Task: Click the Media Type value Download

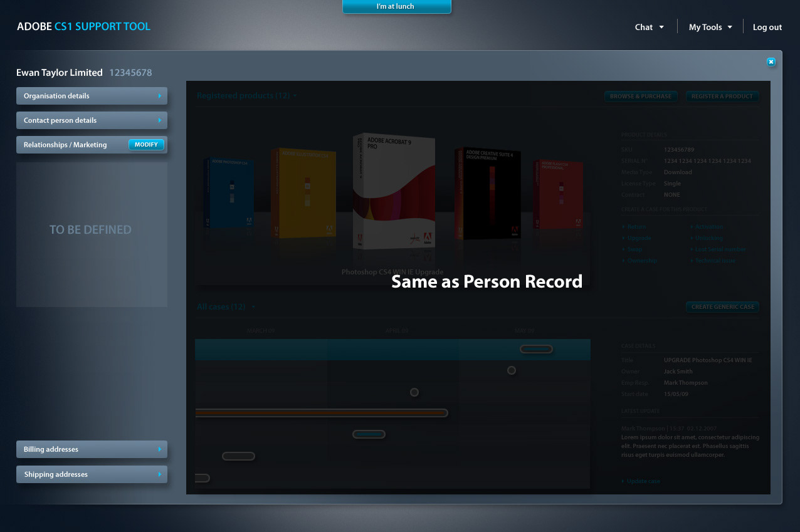Action: (x=678, y=172)
